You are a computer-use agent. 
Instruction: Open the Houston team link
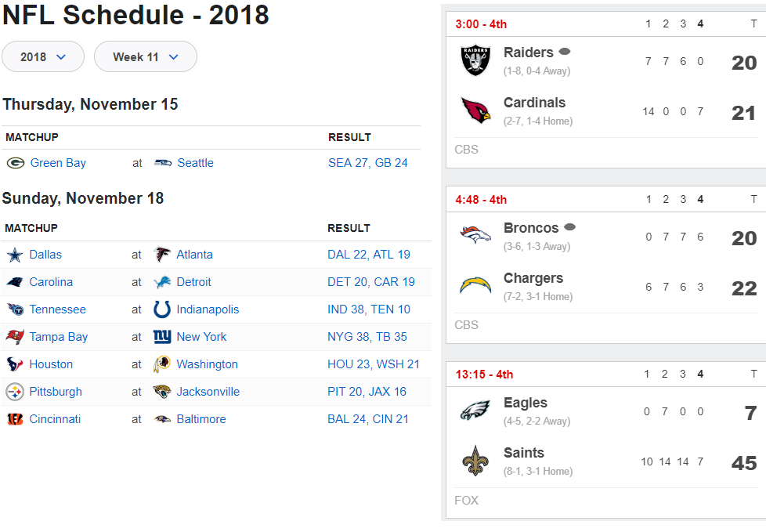[51, 364]
